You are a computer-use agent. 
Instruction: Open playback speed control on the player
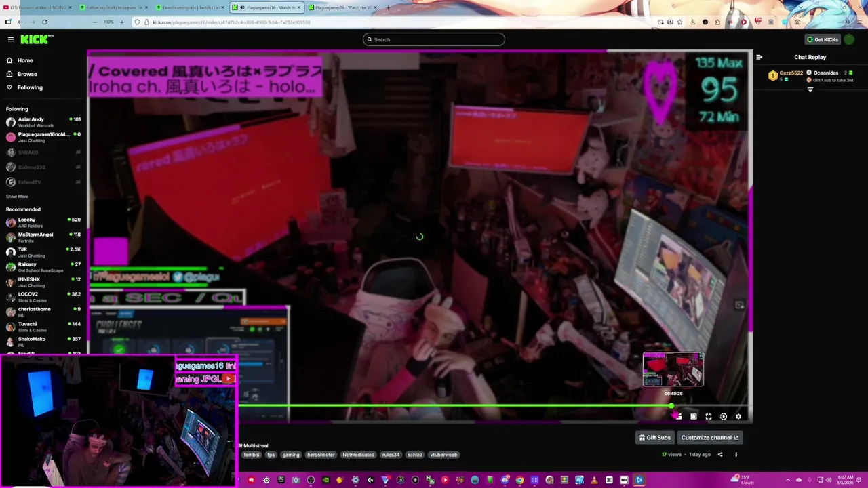[x=724, y=416]
